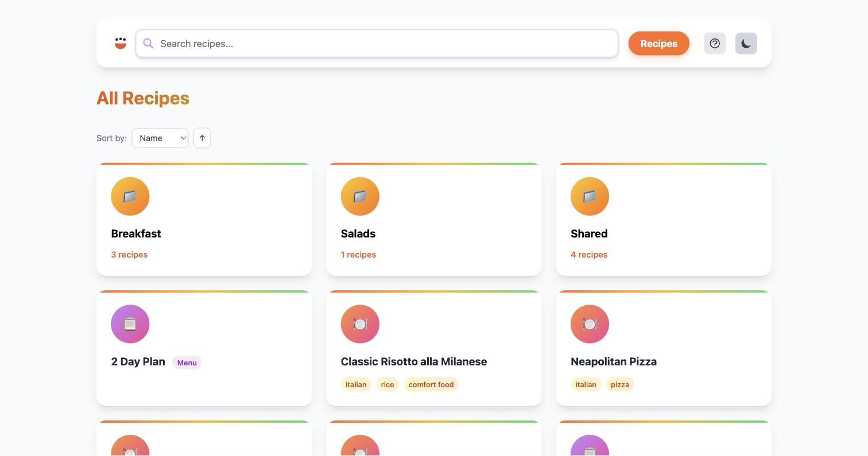868x456 pixels.
Task: Click the 'Sort by:' label
Action: [x=111, y=138]
